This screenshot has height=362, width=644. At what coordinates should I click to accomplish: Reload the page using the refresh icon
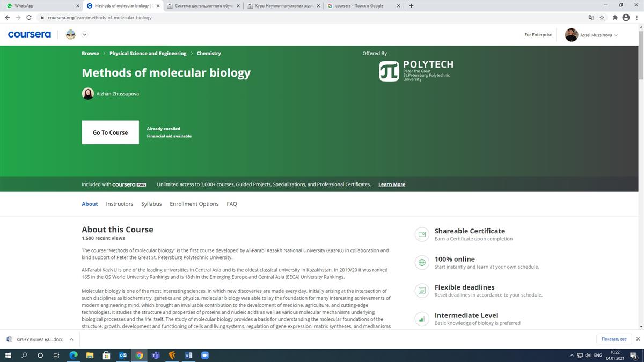point(30,17)
